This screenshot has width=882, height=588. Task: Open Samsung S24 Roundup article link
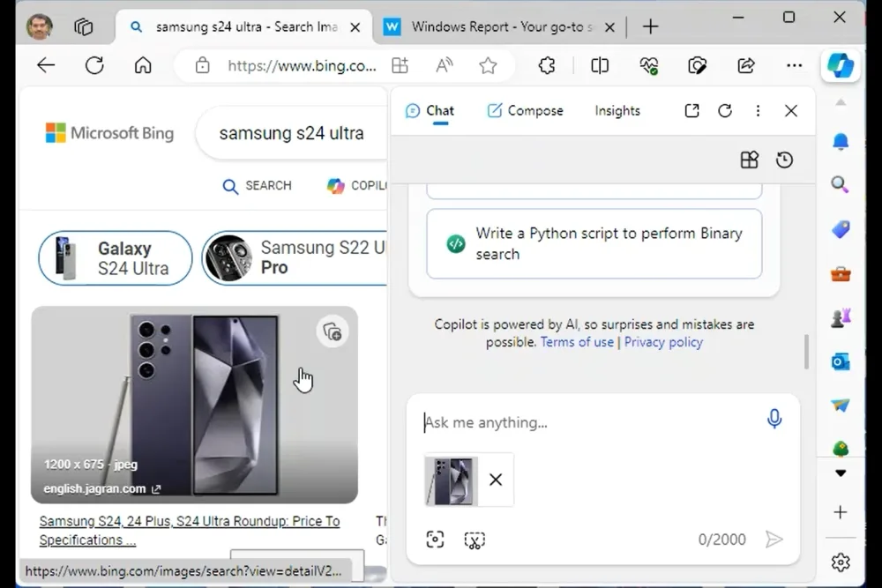pos(190,530)
